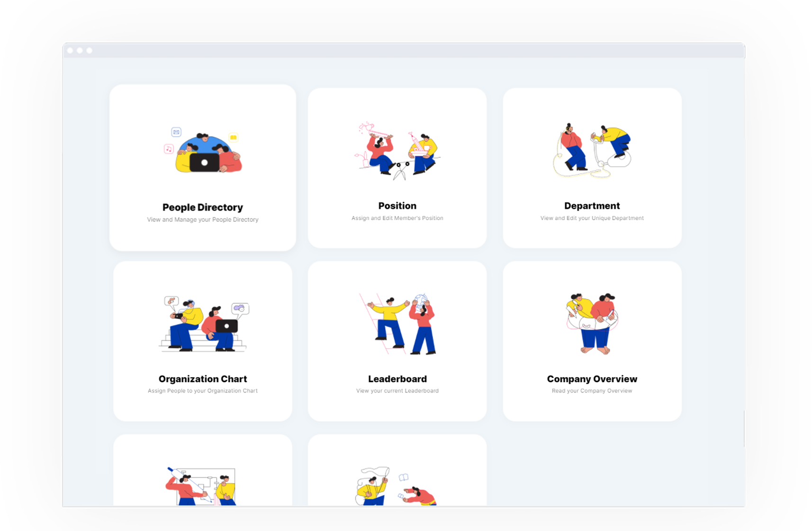The width and height of the screenshot is (812, 531).
Task: Open the Position title
Action: click(x=397, y=206)
